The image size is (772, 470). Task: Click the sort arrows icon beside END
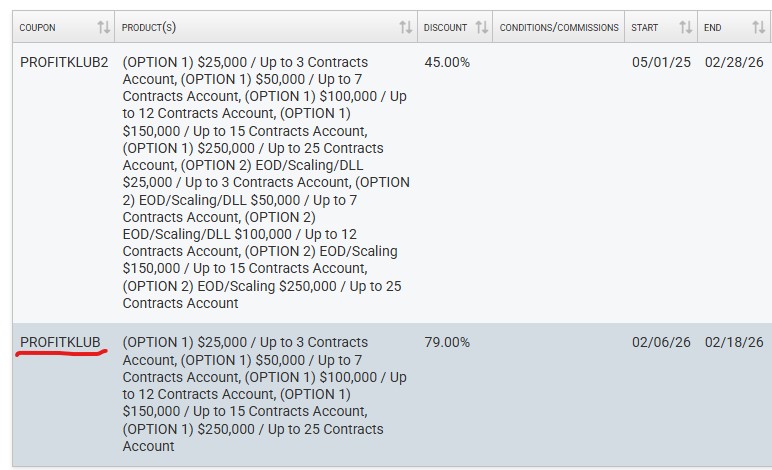click(x=758, y=28)
